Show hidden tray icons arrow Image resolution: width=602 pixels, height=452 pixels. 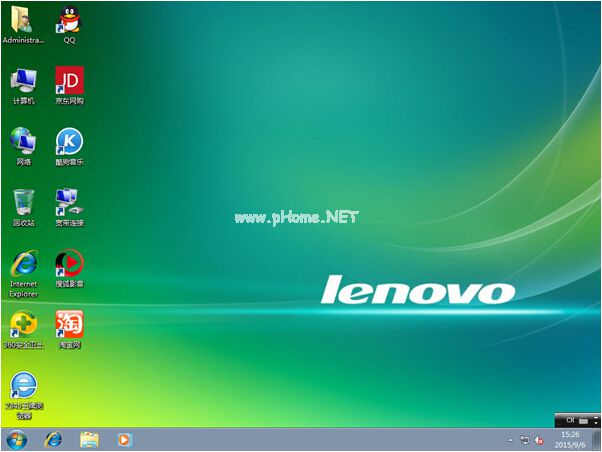(510, 440)
